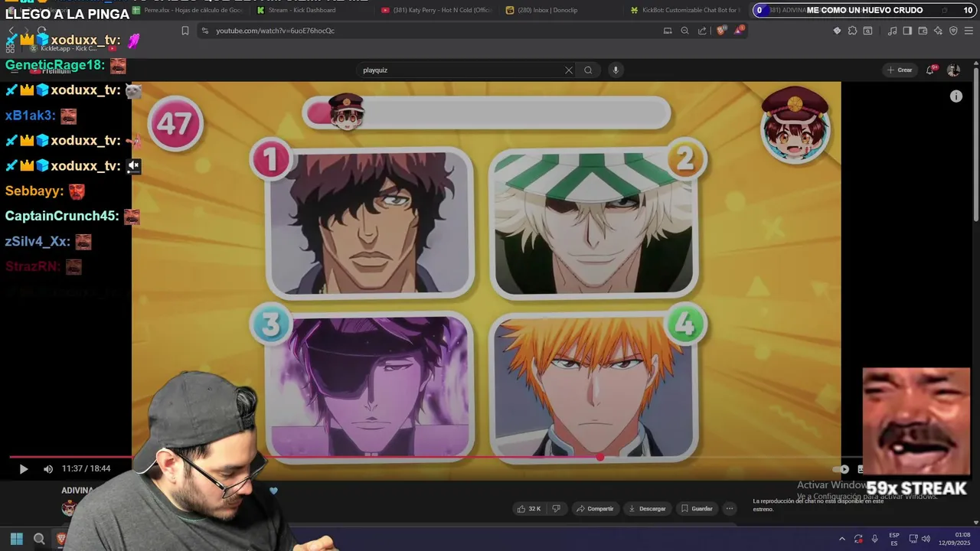Open the tab search icon in toolbar
Image resolution: width=980 pixels, height=551 pixels.
(867, 31)
